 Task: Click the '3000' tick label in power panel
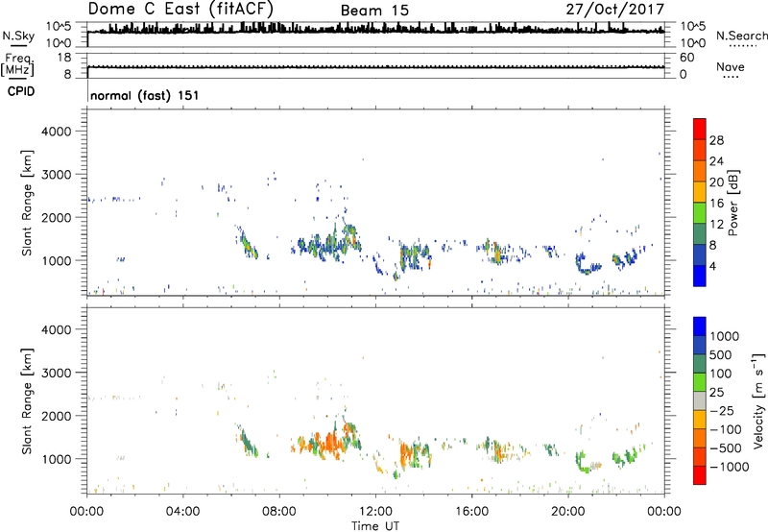[56, 175]
